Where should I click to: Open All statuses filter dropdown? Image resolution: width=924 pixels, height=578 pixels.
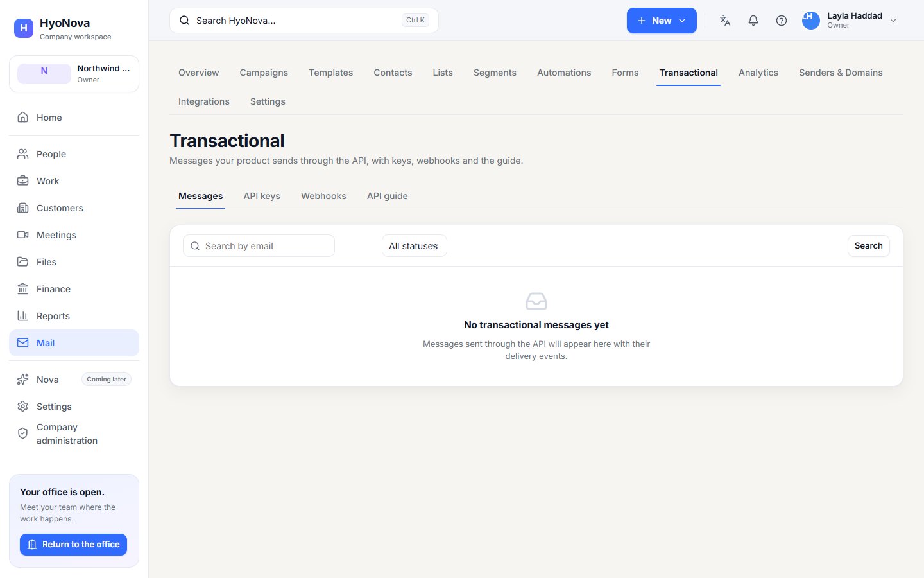tap(414, 246)
